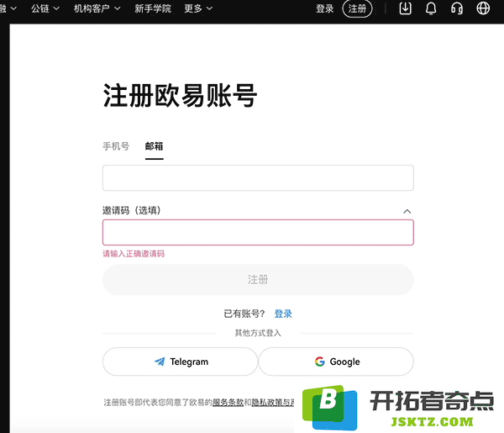Click the 注册 pill button in header

pyautogui.click(x=357, y=8)
